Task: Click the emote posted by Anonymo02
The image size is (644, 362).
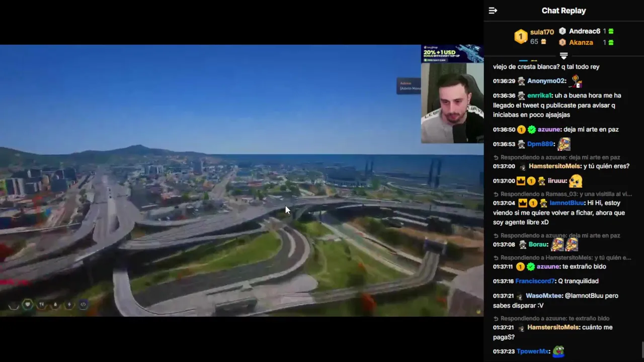Action: coord(576,80)
